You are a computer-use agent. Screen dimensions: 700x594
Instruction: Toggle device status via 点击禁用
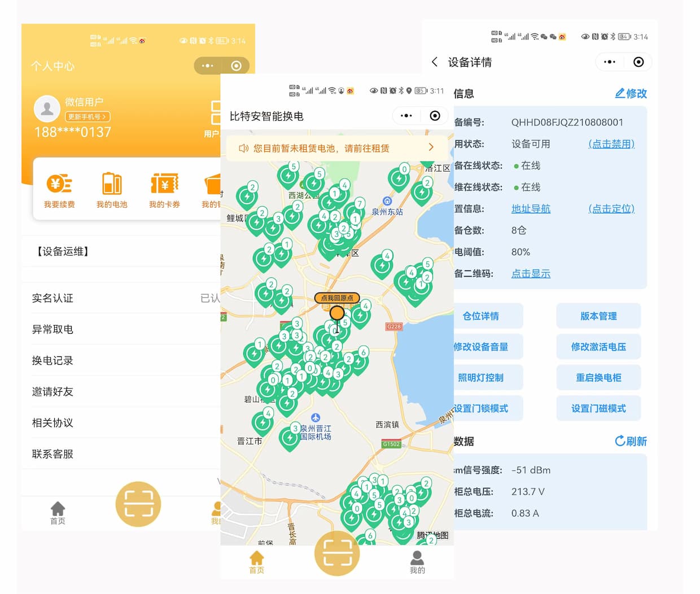click(x=611, y=144)
